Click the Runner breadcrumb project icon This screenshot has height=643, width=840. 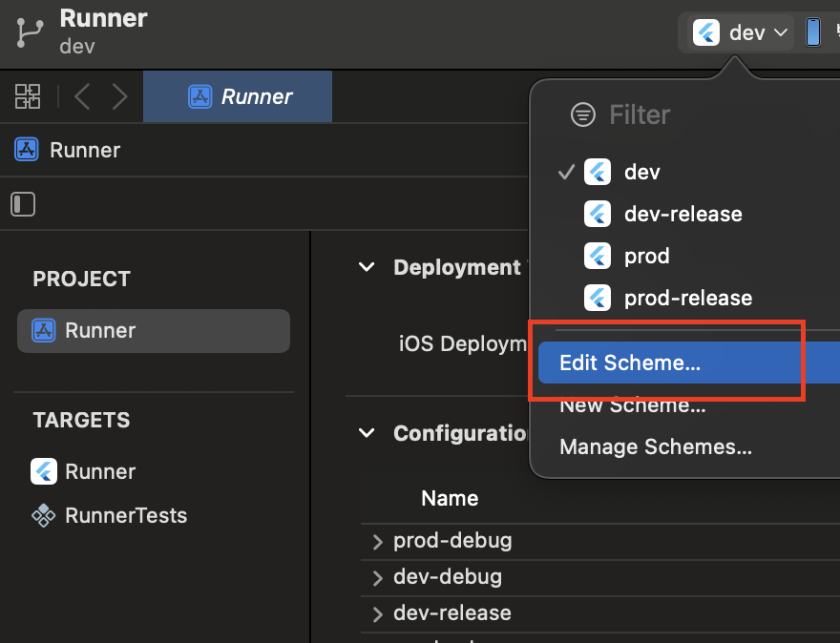click(x=27, y=150)
